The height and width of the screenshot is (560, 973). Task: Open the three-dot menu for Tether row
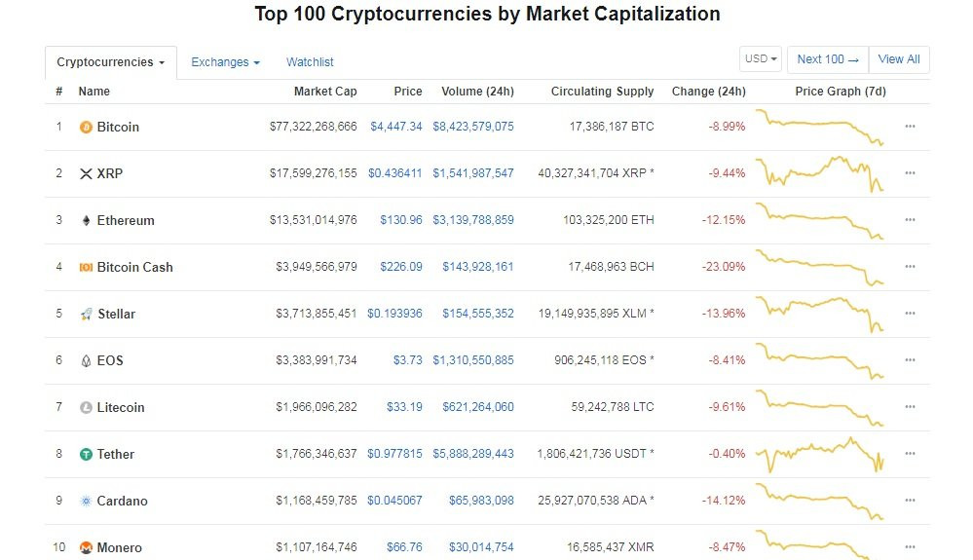910,454
